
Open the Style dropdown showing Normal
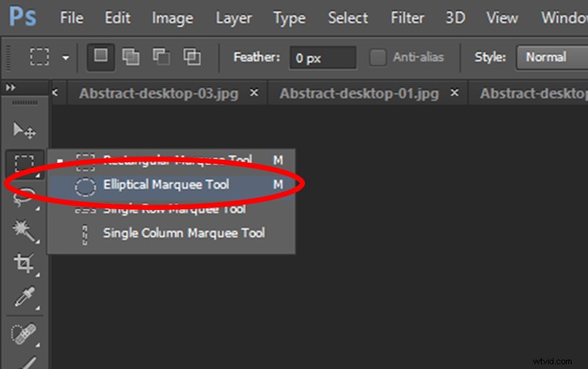pyautogui.click(x=549, y=56)
